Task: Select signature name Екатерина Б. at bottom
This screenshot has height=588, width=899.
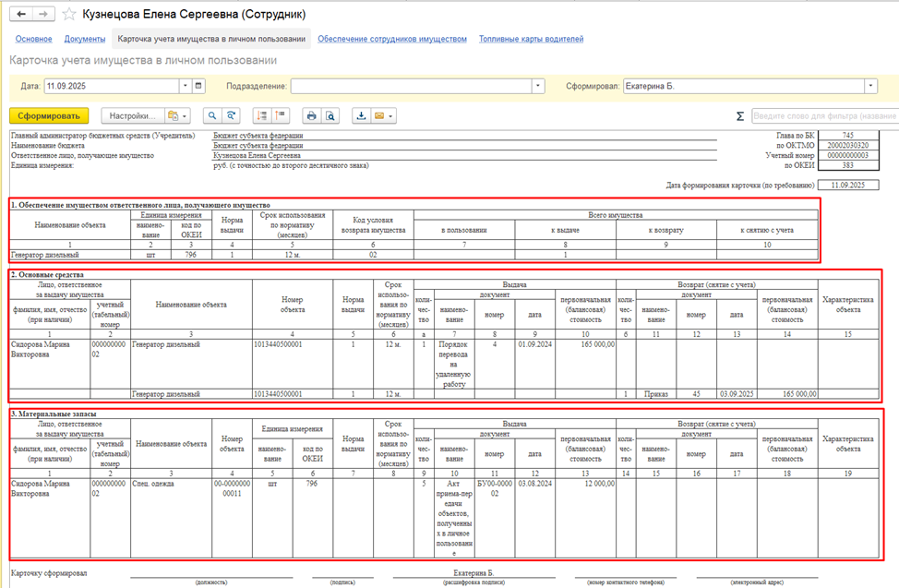Action: (473, 573)
